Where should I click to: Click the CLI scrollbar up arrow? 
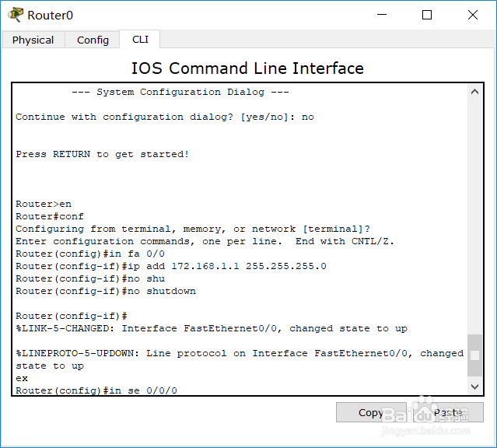coord(474,92)
